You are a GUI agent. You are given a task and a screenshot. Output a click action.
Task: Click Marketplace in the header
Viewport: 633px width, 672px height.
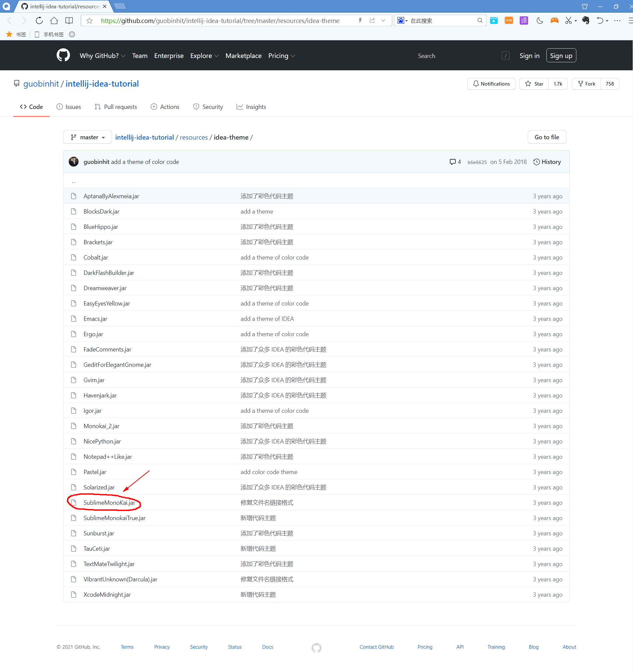243,56
